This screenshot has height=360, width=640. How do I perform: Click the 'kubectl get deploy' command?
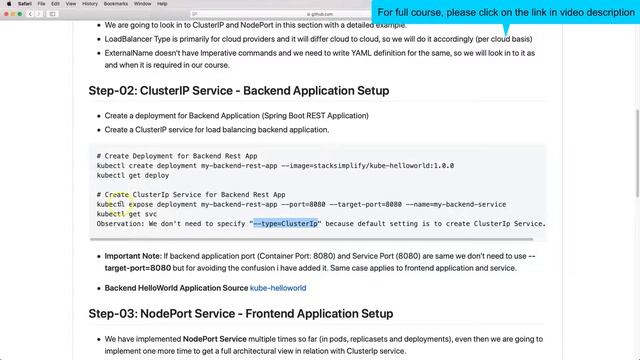pyautogui.click(x=133, y=176)
